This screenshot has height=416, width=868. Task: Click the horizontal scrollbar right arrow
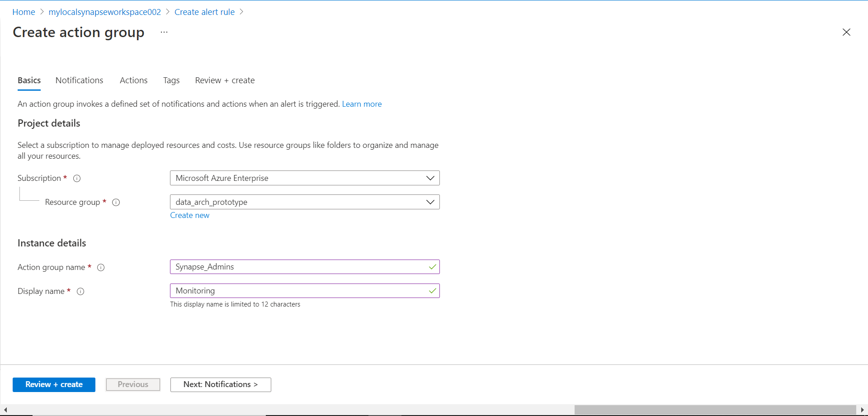coord(862,410)
